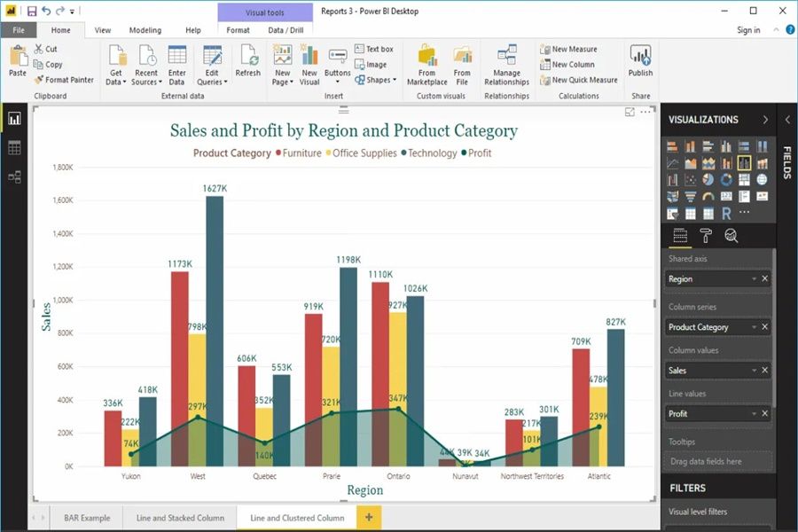The height and width of the screenshot is (532, 798).
Task: Open the Help question mark icon
Action: pos(790,30)
